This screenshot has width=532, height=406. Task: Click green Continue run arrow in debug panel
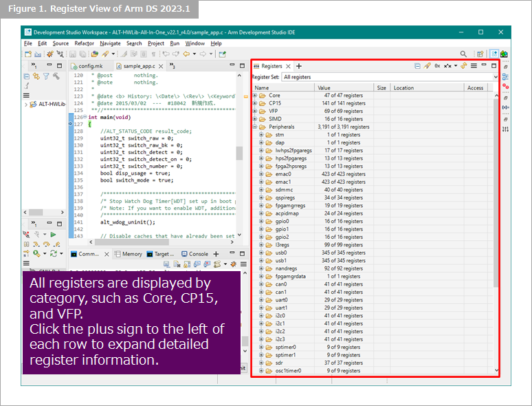coord(53,235)
